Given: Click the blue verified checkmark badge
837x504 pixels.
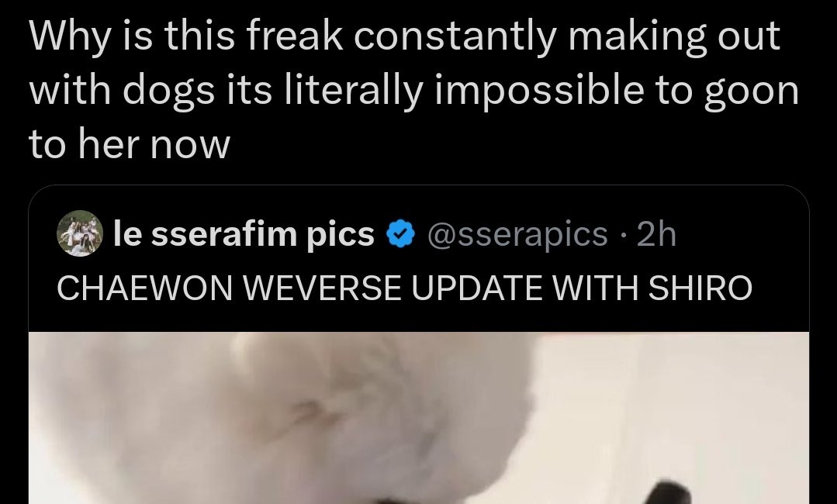Looking at the screenshot, I should click(x=400, y=234).
